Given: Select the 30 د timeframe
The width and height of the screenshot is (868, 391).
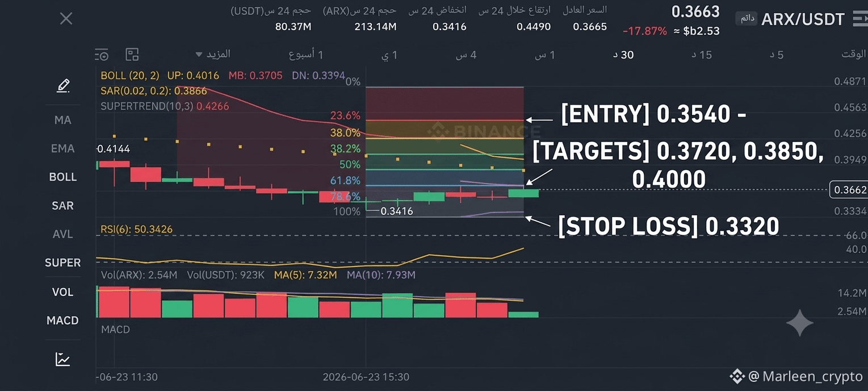Looking at the screenshot, I should [x=623, y=55].
